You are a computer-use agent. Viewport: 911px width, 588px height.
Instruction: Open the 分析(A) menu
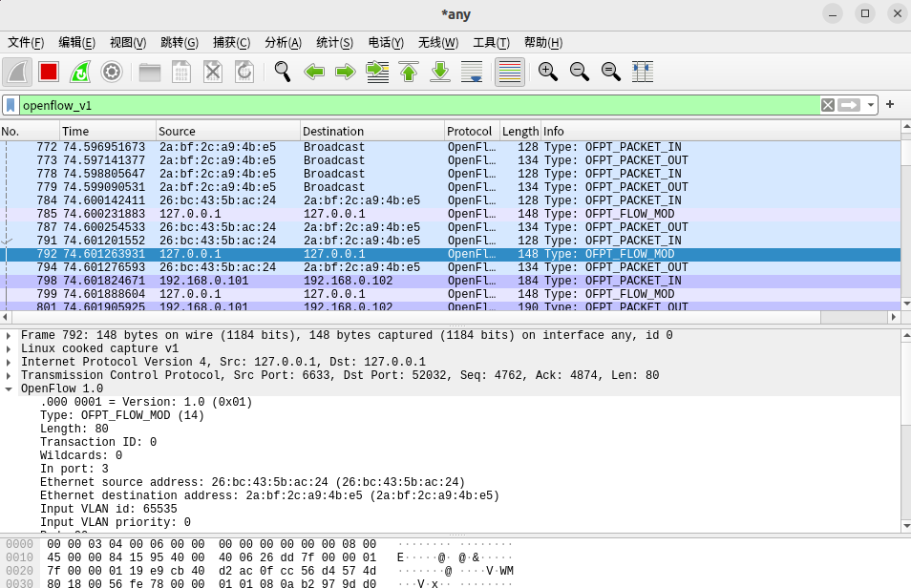283,42
